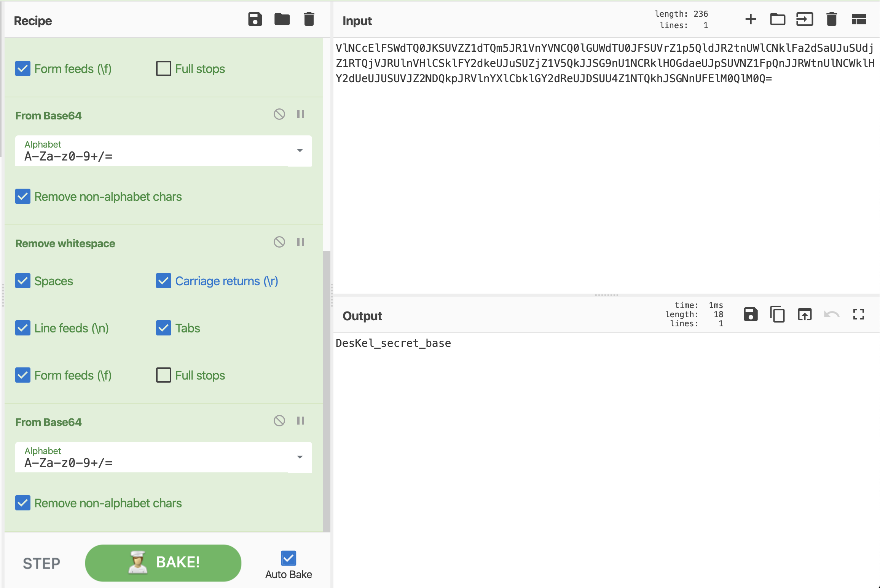The width and height of the screenshot is (880, 588).
Task: Expand the Alphabet dropdown of the last From Base64
Action: point(300,458)
